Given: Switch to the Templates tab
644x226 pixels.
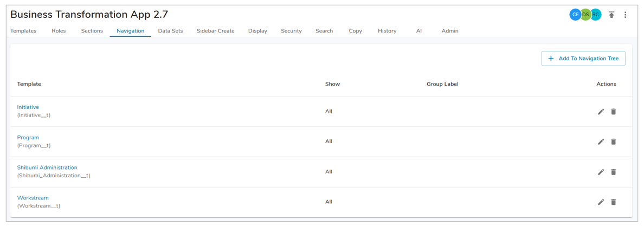Looking at the screenshot, I should (x=23, y=31).
